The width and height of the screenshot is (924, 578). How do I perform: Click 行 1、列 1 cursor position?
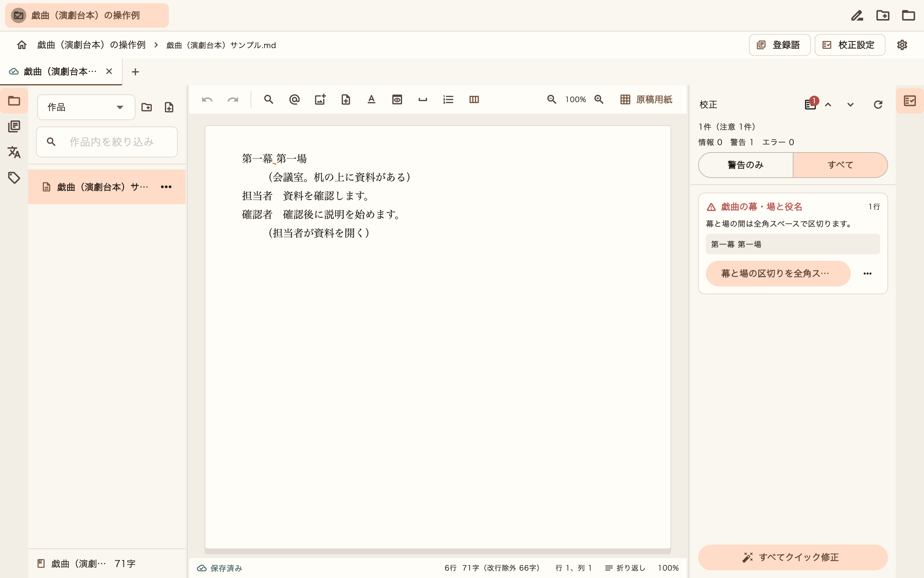(574, 568)
